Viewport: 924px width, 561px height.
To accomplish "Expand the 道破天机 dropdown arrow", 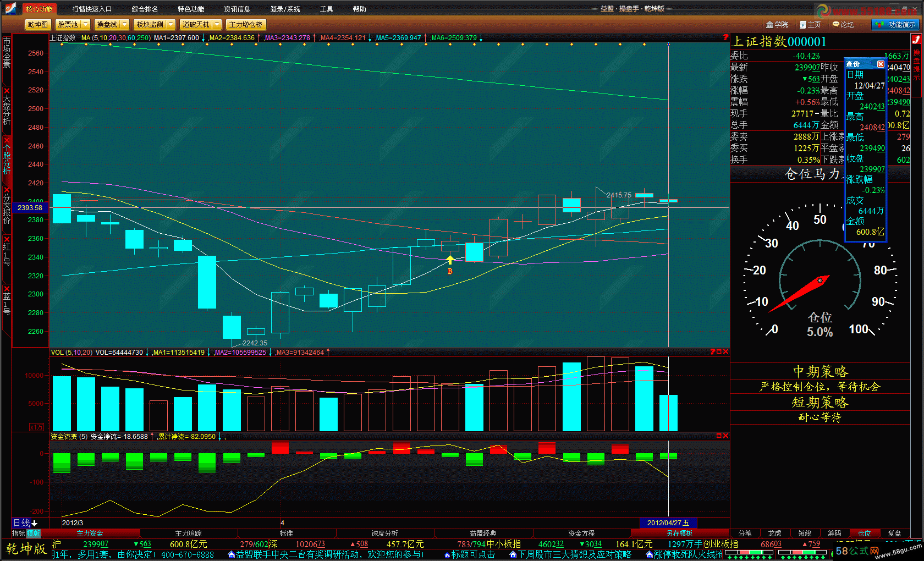I will 217,25.
